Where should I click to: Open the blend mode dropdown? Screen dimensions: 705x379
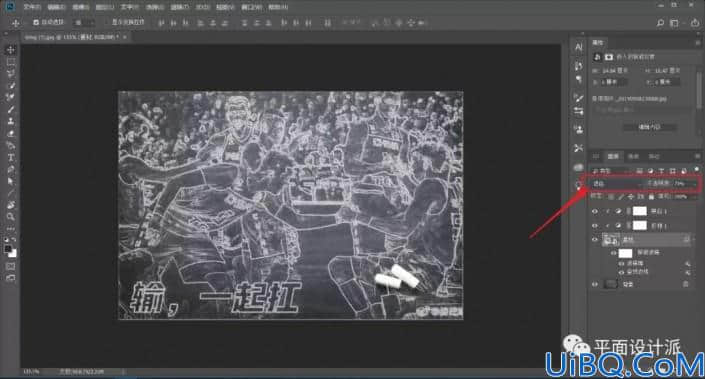pos(618,183)
